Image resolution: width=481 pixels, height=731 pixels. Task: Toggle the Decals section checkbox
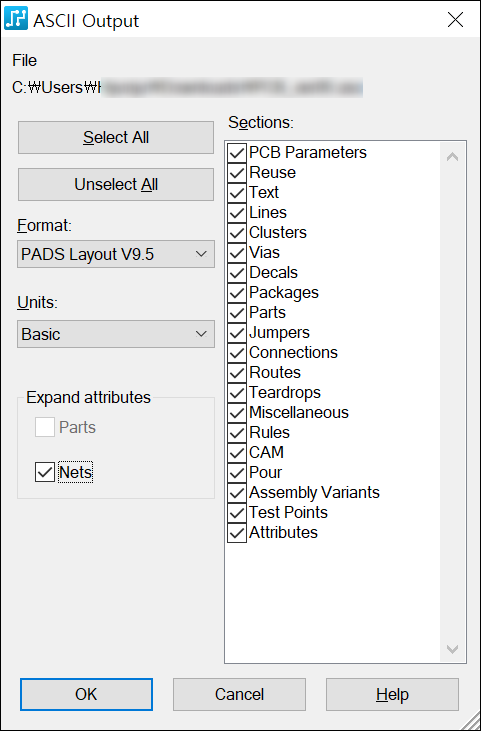click(x=237, y=273)
